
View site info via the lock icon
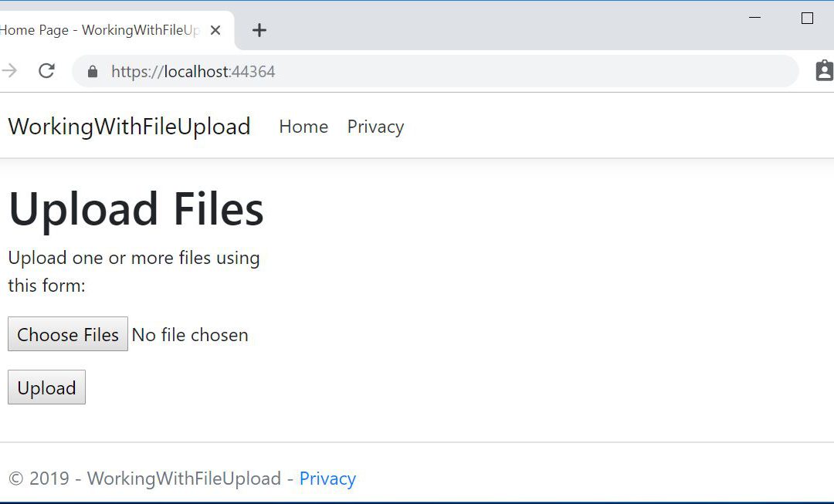(93, 72)
